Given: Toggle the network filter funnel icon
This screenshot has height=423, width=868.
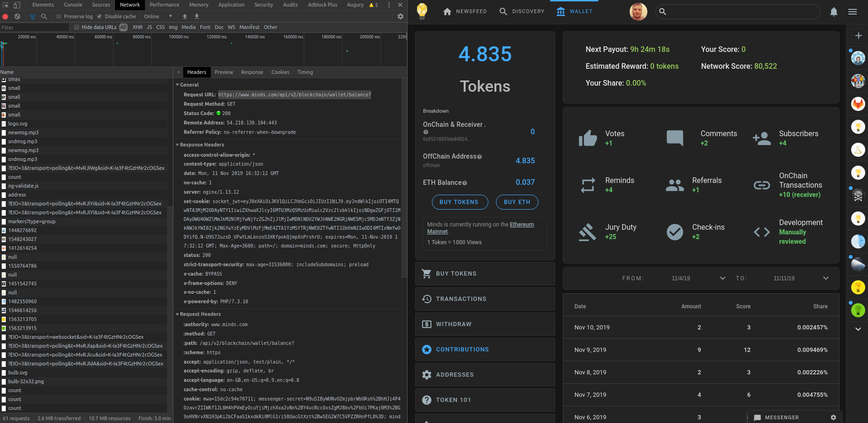Looking at the screenshot, I should tap(32, 16).
